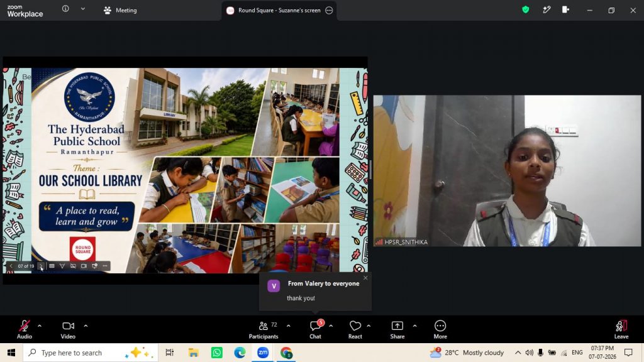Image resolution: width=644 pixels, height=362 pixels.
Task: Toggle subtitles icon in slideshow toolbar
Action: [x=73, y=266]
